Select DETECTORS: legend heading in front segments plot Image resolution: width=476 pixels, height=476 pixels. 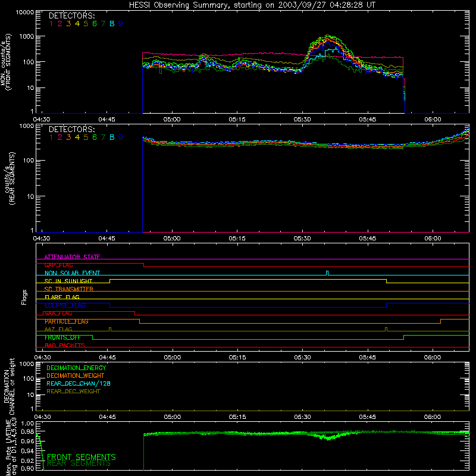click(71, 15)
